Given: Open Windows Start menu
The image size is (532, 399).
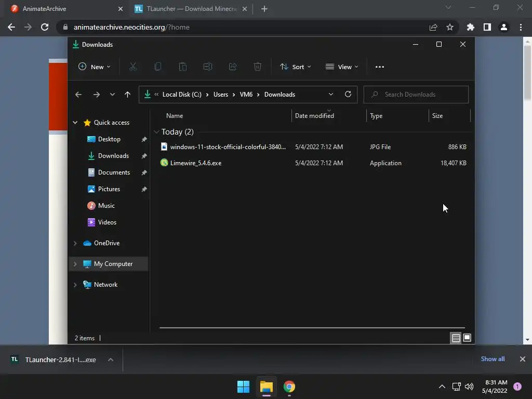Looking at the screenshot, I should point(243,387).
